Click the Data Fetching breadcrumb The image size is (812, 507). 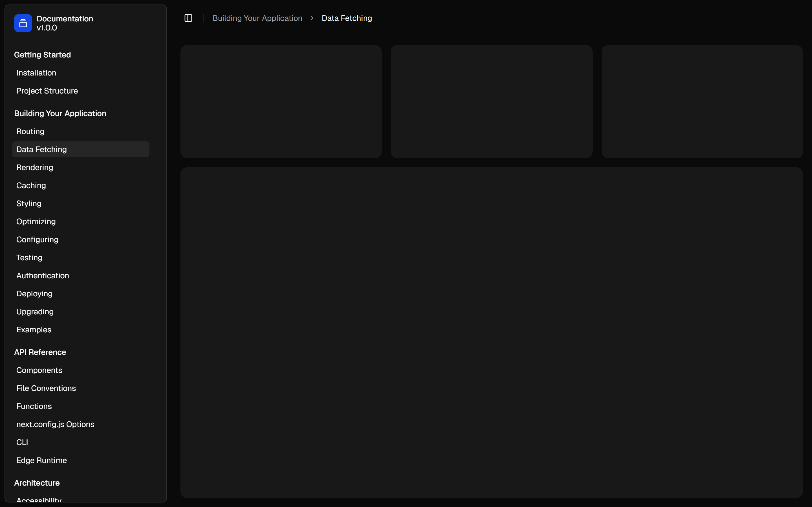point(346,18)
